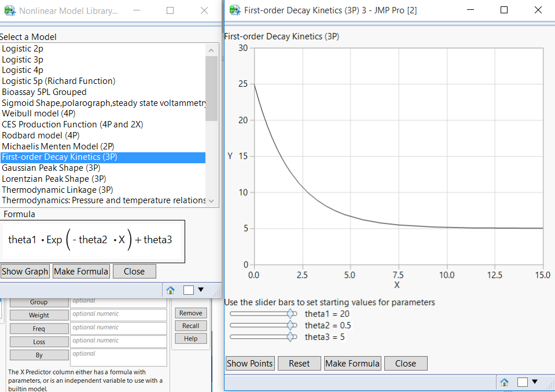The height and width of the screenshot is (392, 555).
Task: Click Make Formula in Model Library window
Action: (x=81, y=271)
